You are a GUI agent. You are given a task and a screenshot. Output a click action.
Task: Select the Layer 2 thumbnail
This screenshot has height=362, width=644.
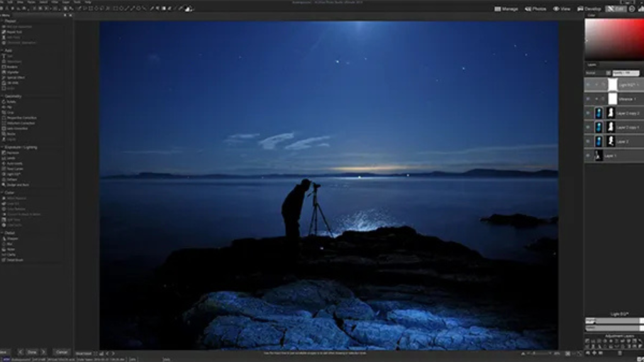point(599,141)
